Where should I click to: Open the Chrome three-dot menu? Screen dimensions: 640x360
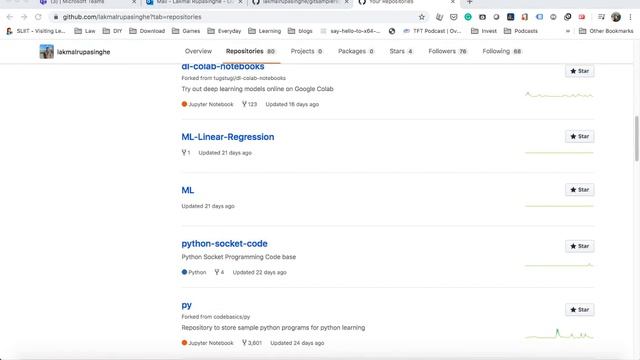[630, 17]
